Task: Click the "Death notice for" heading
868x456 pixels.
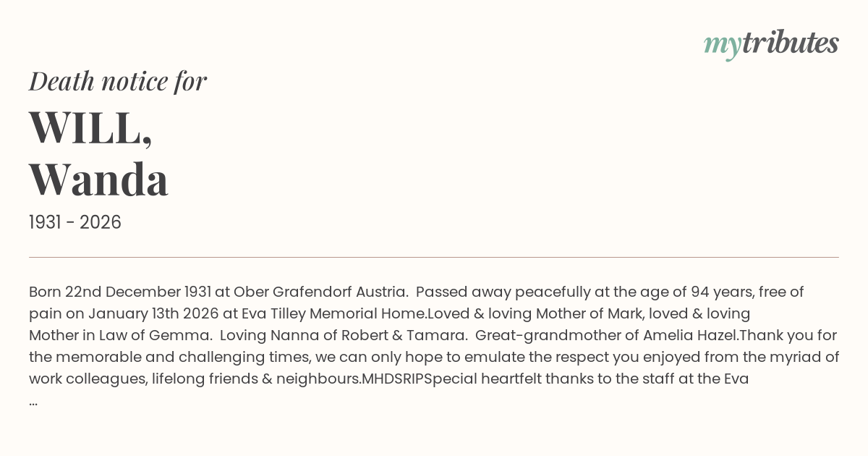Action: coord(118,82)
